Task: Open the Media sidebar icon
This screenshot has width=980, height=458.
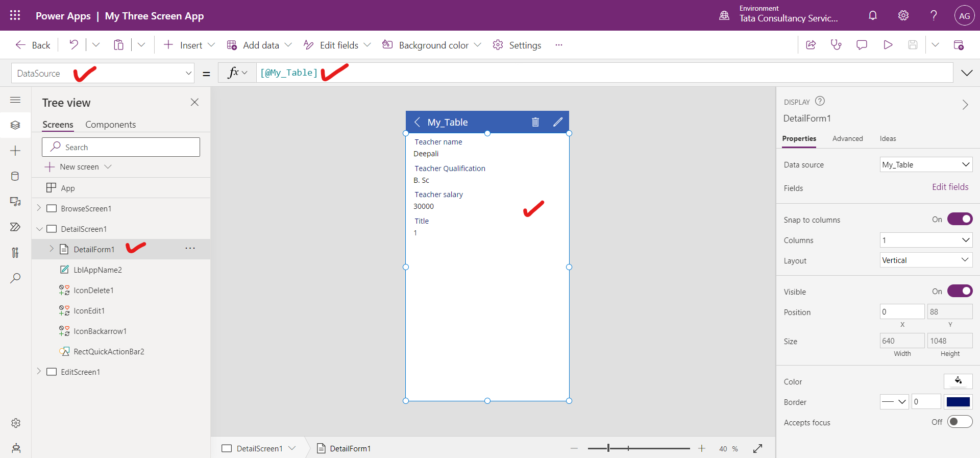Action: coord(15,202)
